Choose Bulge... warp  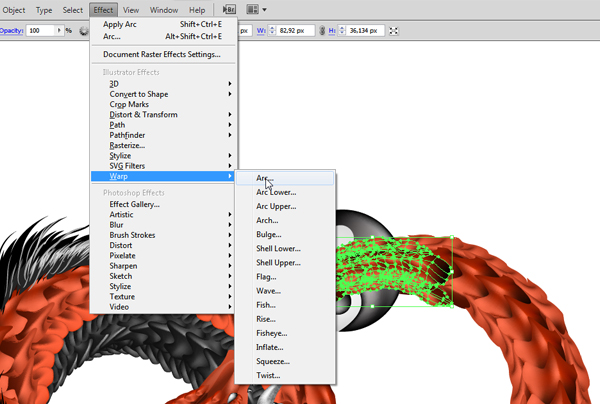[x=285, y=235]
